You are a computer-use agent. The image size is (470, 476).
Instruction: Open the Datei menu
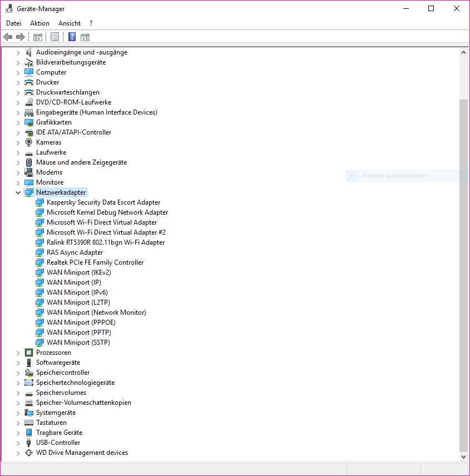pyautogui.click(x=14, y=23)
